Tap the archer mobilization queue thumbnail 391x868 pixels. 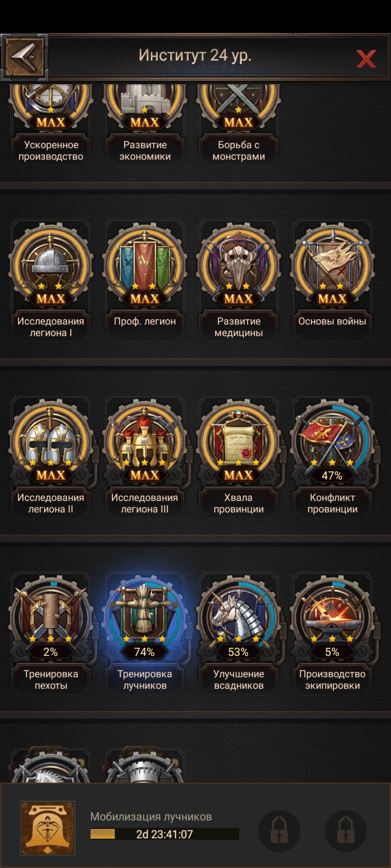(48, 828)
